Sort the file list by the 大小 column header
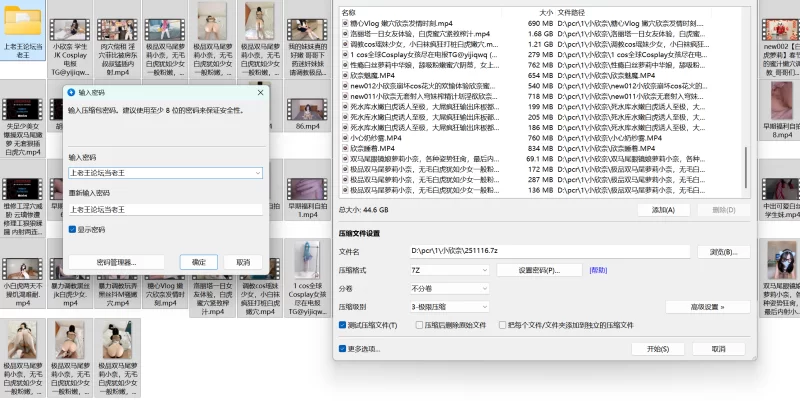 click(531, 10)
